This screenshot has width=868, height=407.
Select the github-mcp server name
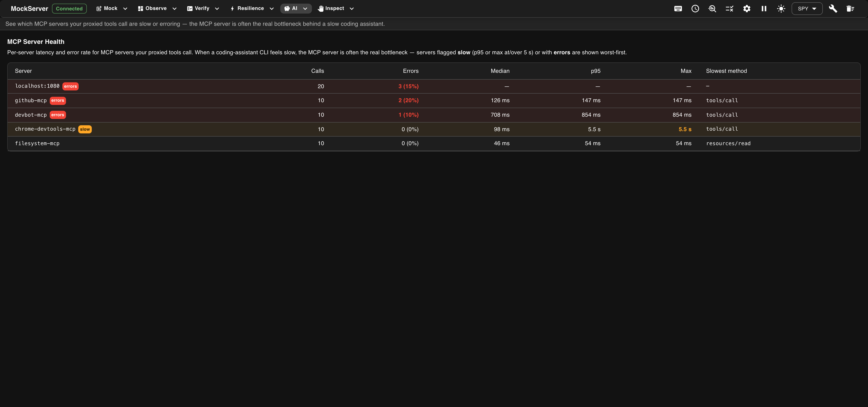[31, 100]
